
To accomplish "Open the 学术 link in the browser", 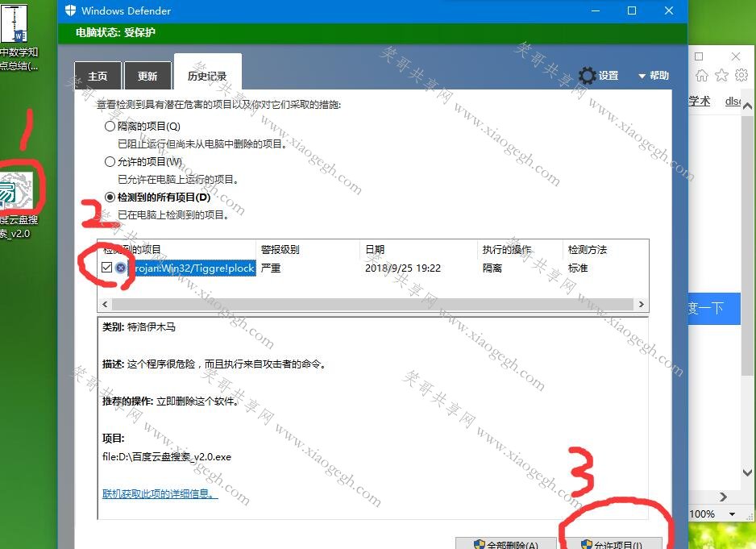I will pyautogui.click(x=699, y=101).
